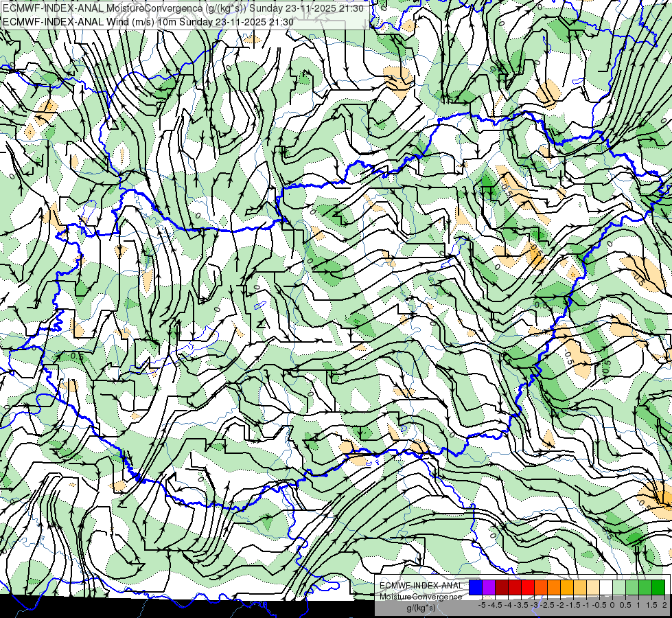The image size is (672, 618).
Task: Click the legend tick label 1.5
Action: pos(651,605)
